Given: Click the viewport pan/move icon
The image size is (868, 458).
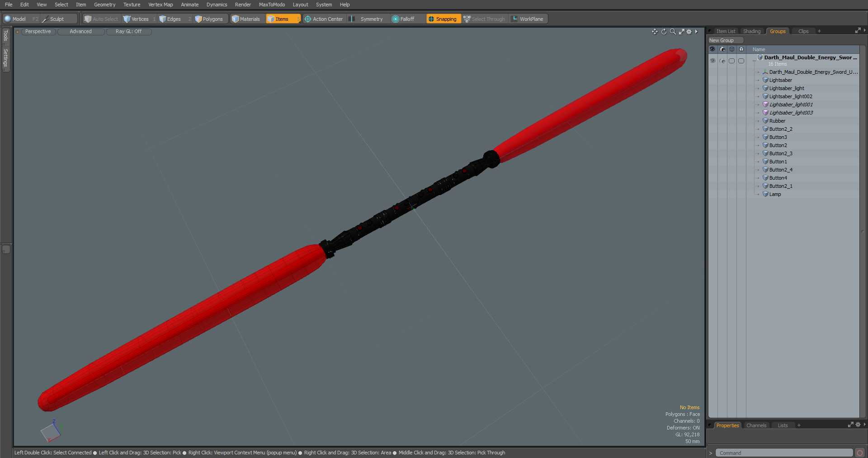Looking at the screenshot, I should pyautogui.click(x=655, y=32).
